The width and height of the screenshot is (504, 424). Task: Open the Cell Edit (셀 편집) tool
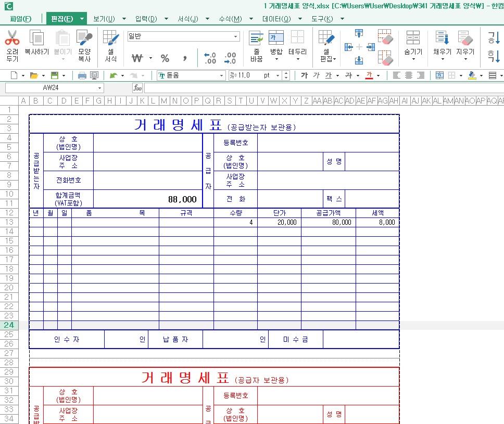326,38
